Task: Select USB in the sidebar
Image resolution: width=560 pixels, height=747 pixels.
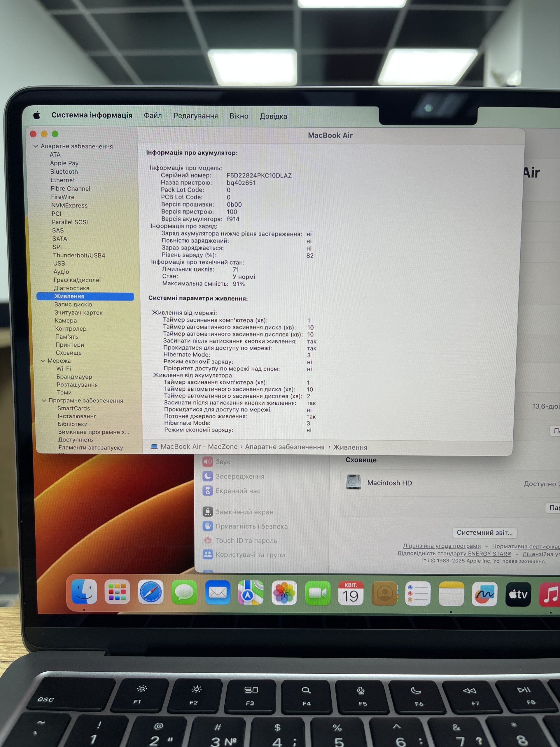Action: tap(59, 263)
